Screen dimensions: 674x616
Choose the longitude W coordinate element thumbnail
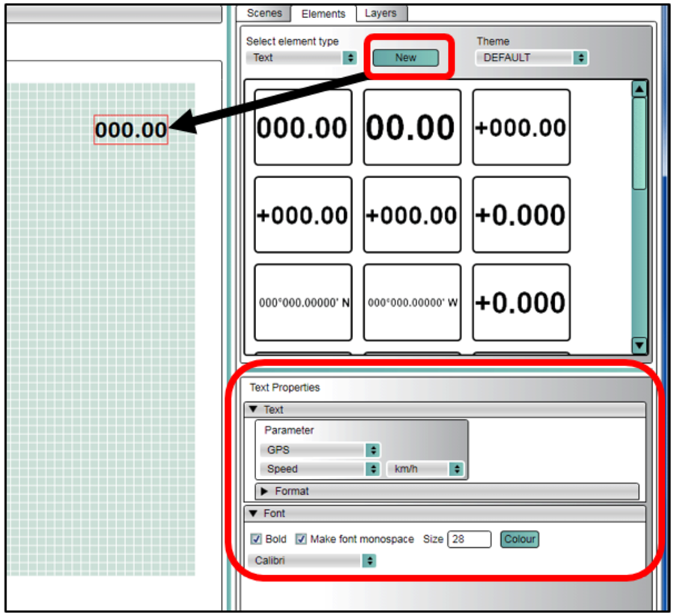411,303
